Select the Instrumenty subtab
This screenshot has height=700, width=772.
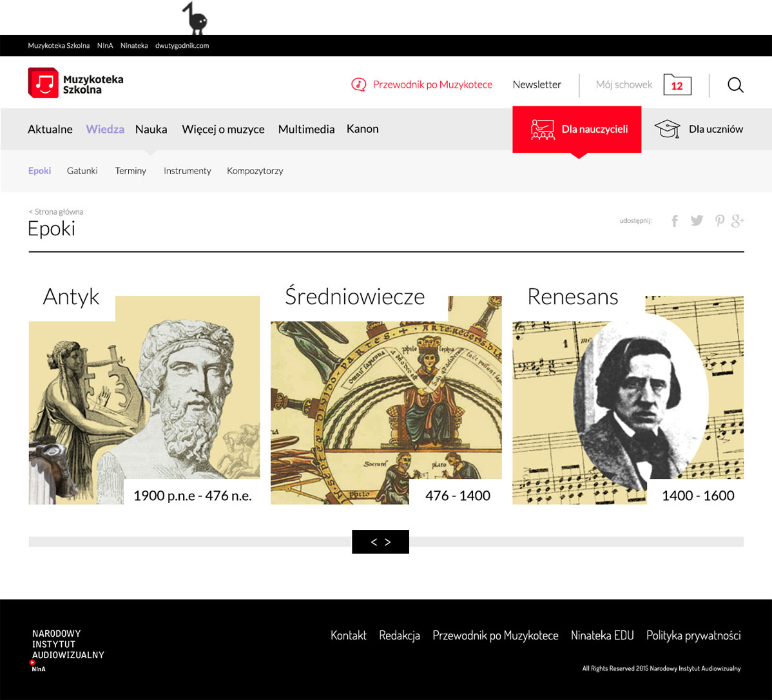(x=187, y=171)
